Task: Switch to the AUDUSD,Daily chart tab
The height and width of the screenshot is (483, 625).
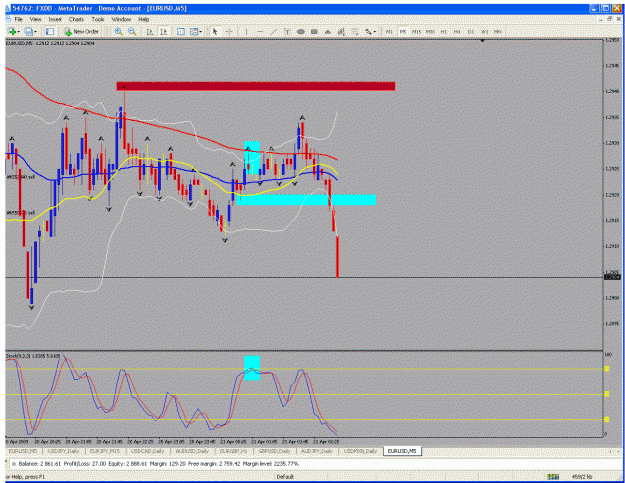Action: tap(192, 451)
